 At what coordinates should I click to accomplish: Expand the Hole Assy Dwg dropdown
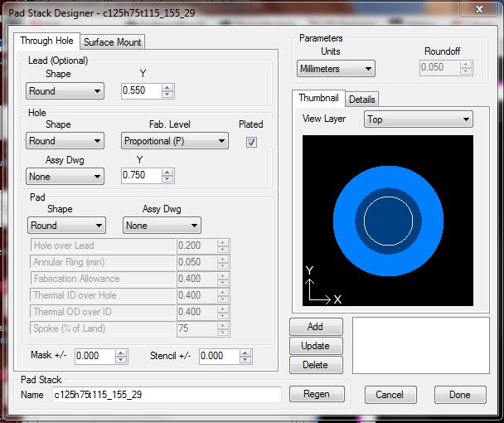pyautogui.click(x=65, y=177)
